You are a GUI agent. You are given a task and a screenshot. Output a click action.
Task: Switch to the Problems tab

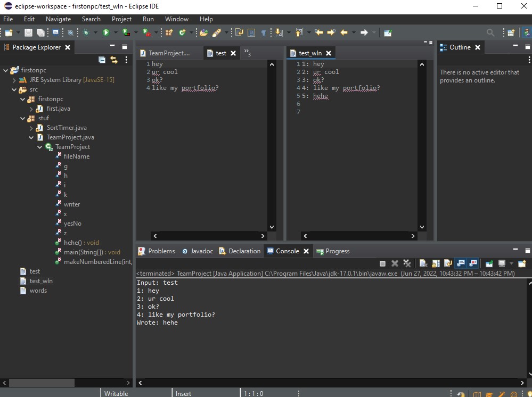(x=161, y=251)
